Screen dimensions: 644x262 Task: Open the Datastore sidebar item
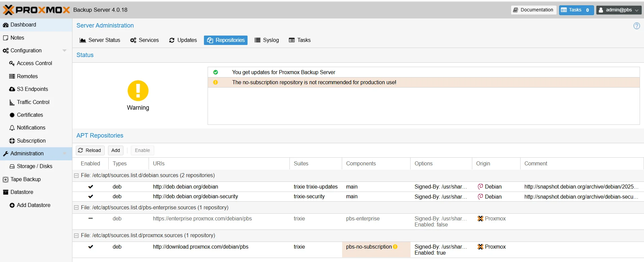[x=36, y=192]
